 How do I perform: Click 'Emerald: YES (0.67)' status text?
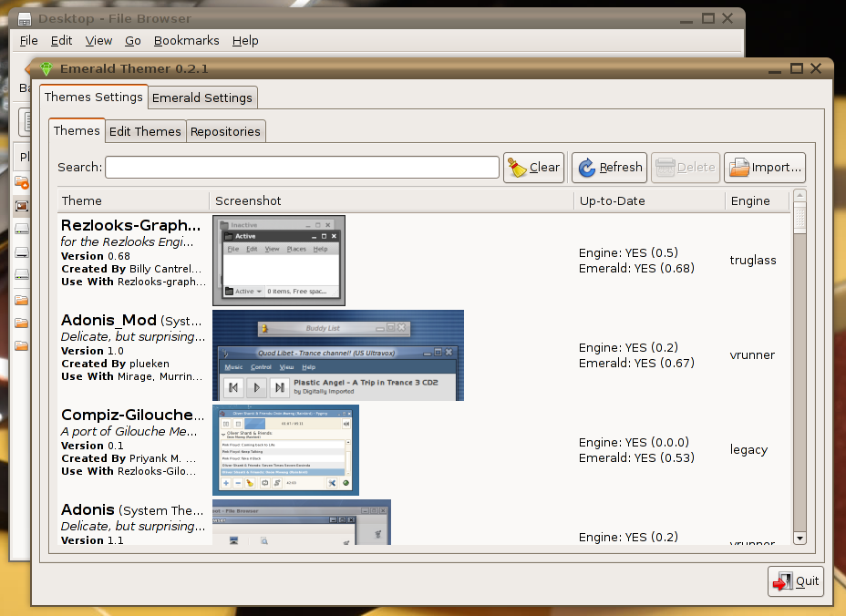[x=636, y=363]
